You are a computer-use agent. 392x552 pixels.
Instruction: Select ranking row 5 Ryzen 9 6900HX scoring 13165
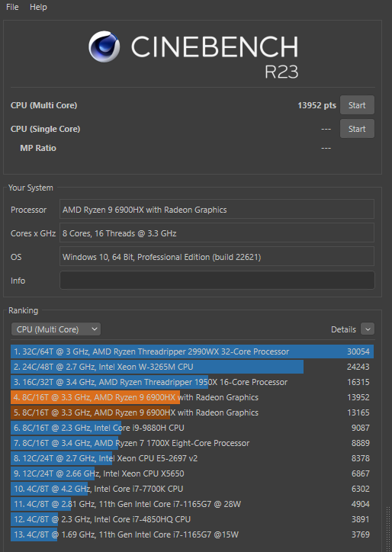[192, 412]
